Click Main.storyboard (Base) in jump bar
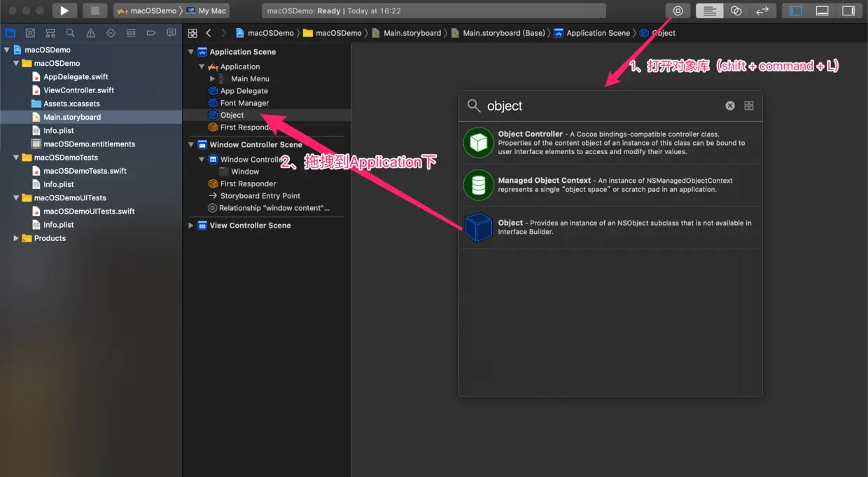868x477 pixels. 498,33
